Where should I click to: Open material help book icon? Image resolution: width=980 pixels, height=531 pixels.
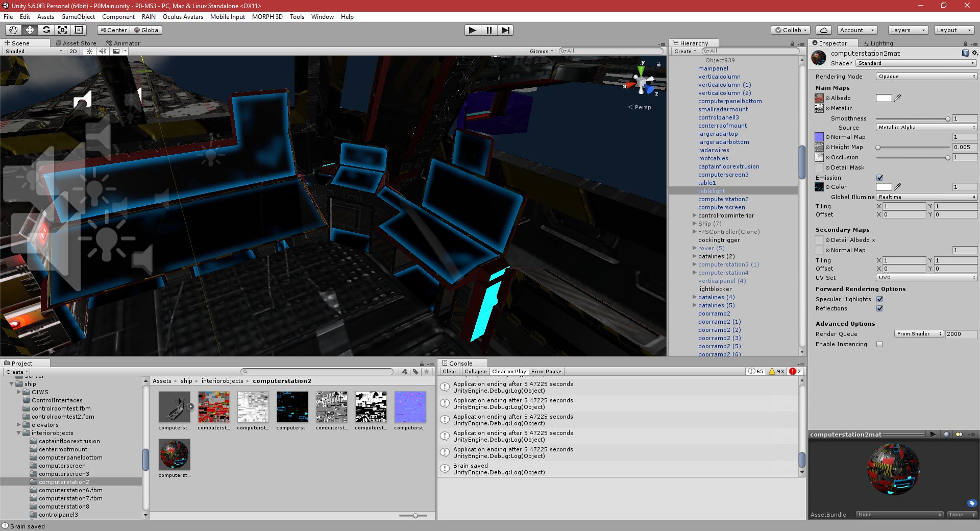(x=965, y=53)
